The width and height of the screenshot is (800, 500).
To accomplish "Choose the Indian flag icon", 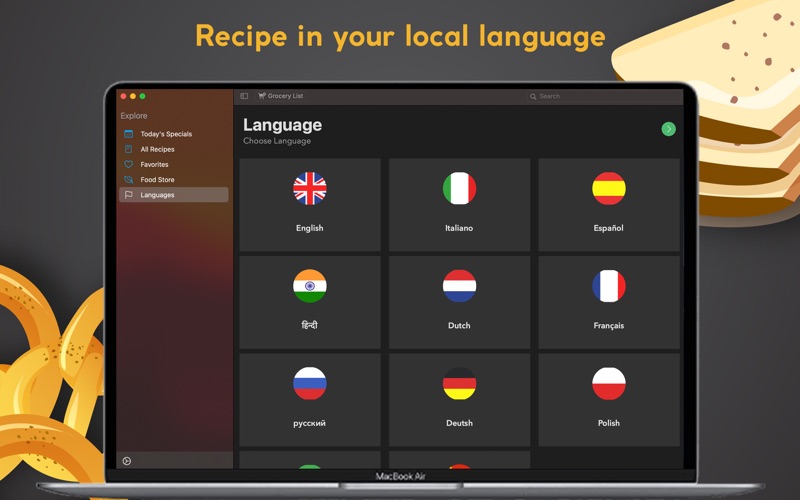I will [x=310, y=286].
